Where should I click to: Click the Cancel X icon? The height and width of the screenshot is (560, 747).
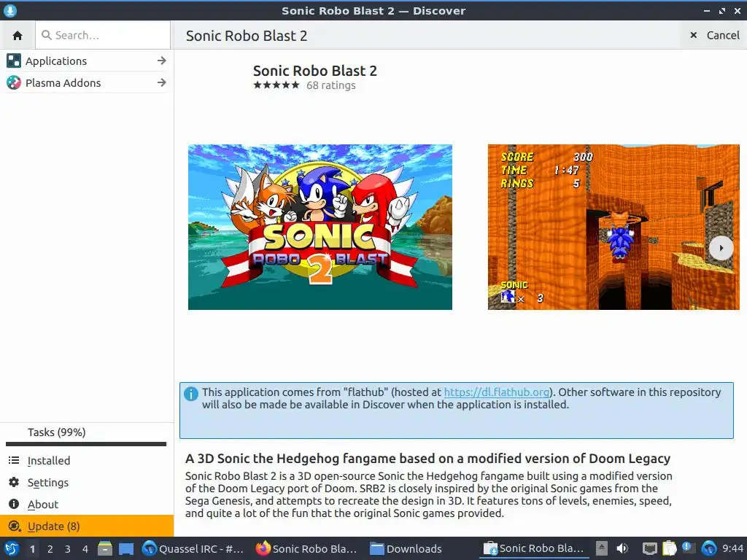(694, 35)
